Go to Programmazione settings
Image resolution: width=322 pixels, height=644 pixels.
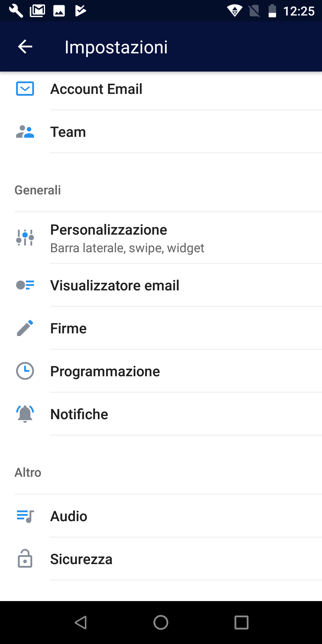(161, 371)
